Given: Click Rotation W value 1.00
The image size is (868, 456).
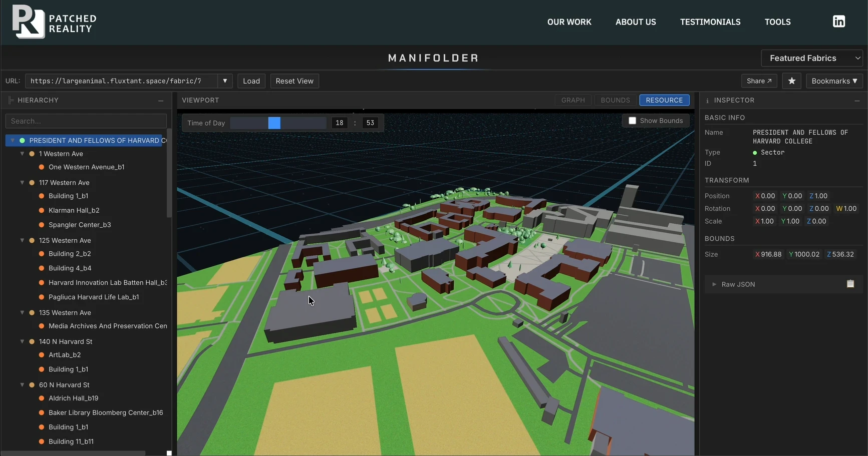Looking at the screenshot, I should click(846, 209).
